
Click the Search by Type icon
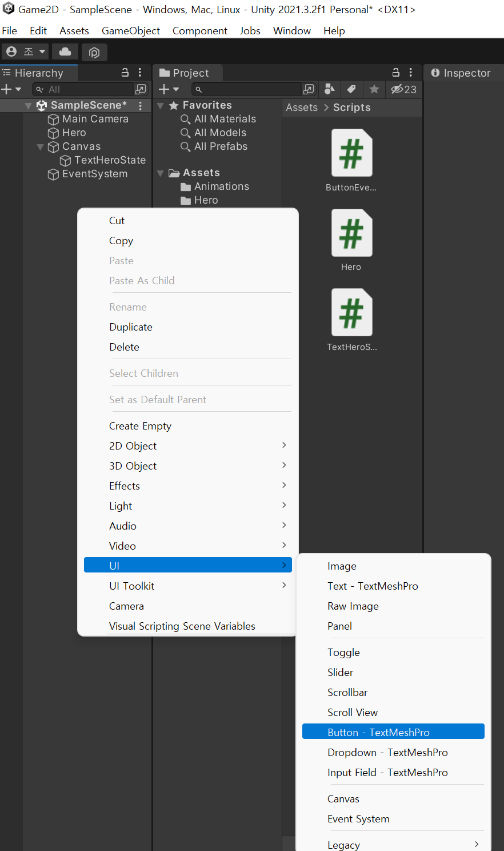click(x=330, y=89)
